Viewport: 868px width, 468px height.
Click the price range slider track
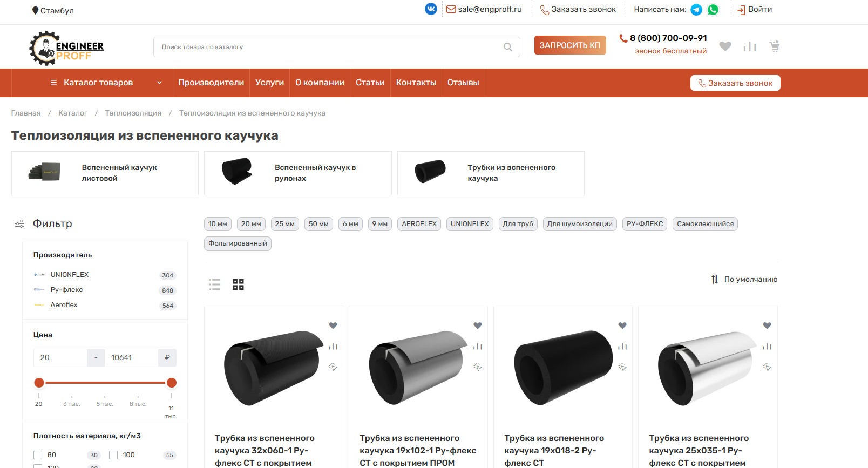click(x=105, y=383)
